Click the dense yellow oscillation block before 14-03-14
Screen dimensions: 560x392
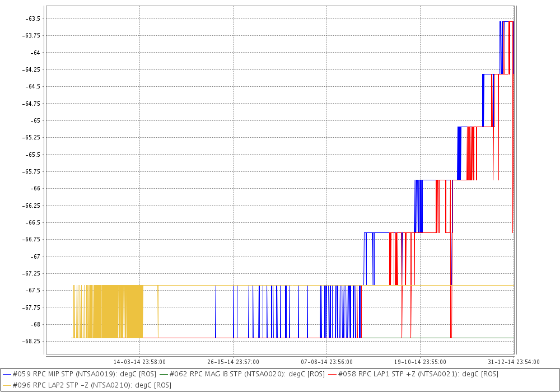108,312
